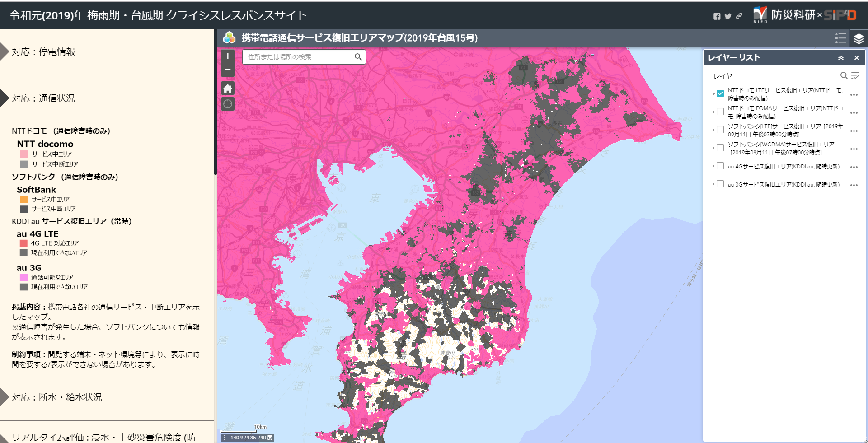Find my location on the map
The width and height of the screenshot is (868, 443).
pyautogui.click(x=228, y=104)
